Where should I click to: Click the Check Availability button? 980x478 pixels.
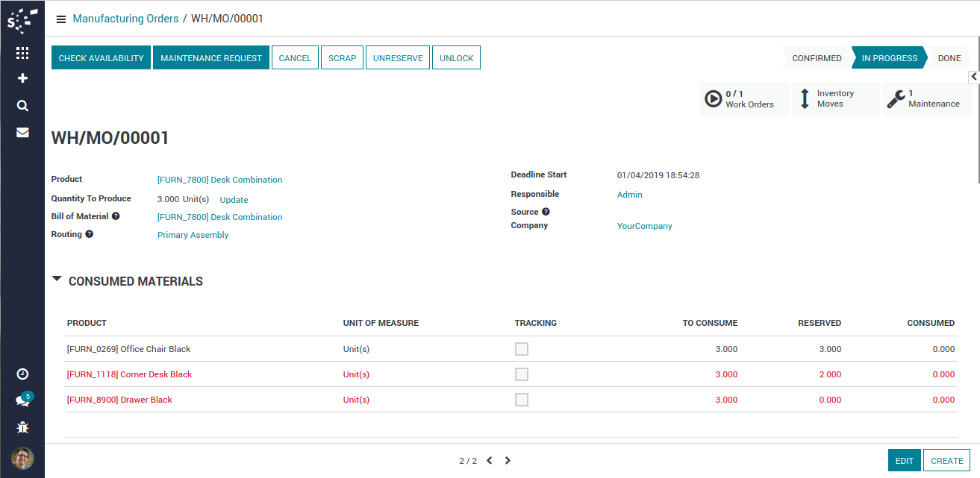(x=101, y=58)
